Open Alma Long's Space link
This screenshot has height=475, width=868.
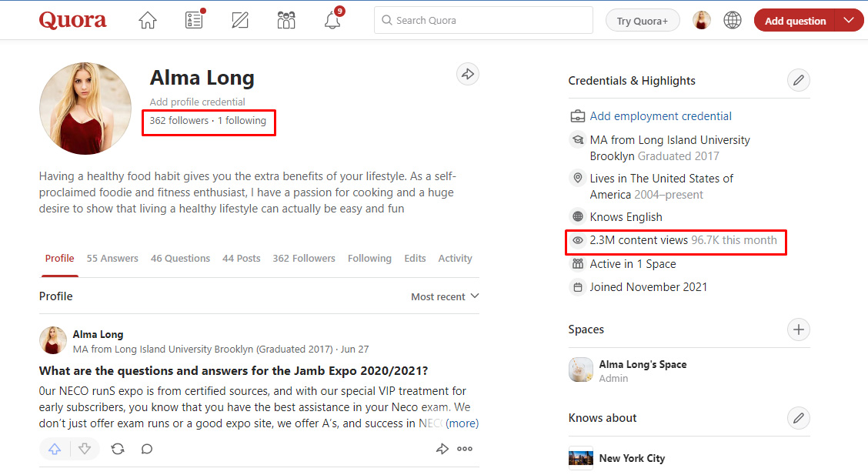tap(643, 364)
